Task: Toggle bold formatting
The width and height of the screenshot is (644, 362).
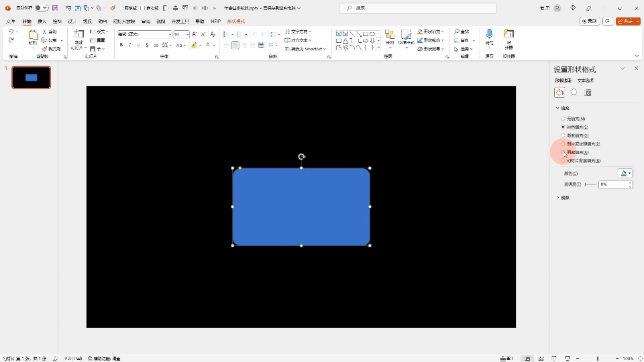Action: 121,45
